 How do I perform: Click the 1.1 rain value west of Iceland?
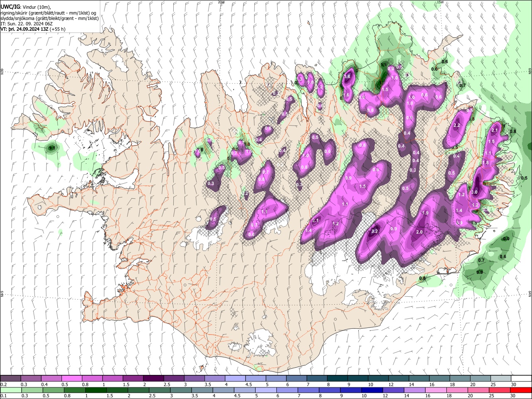52,148
